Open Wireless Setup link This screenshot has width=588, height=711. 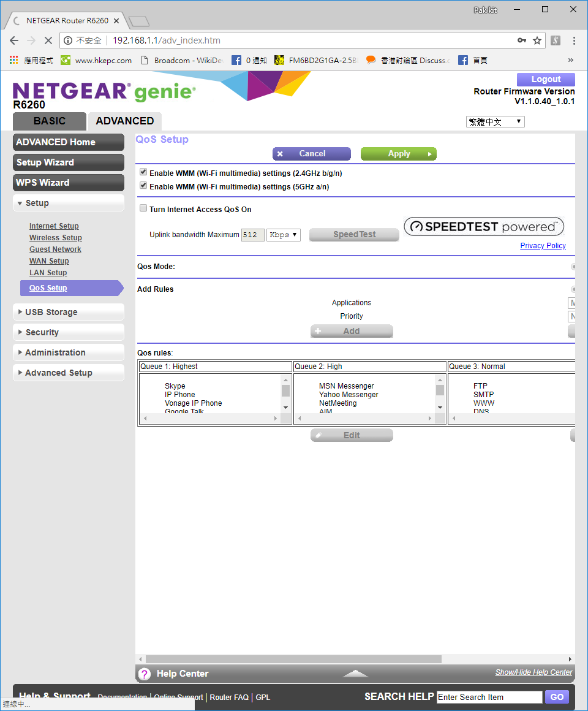click(56, 238)
